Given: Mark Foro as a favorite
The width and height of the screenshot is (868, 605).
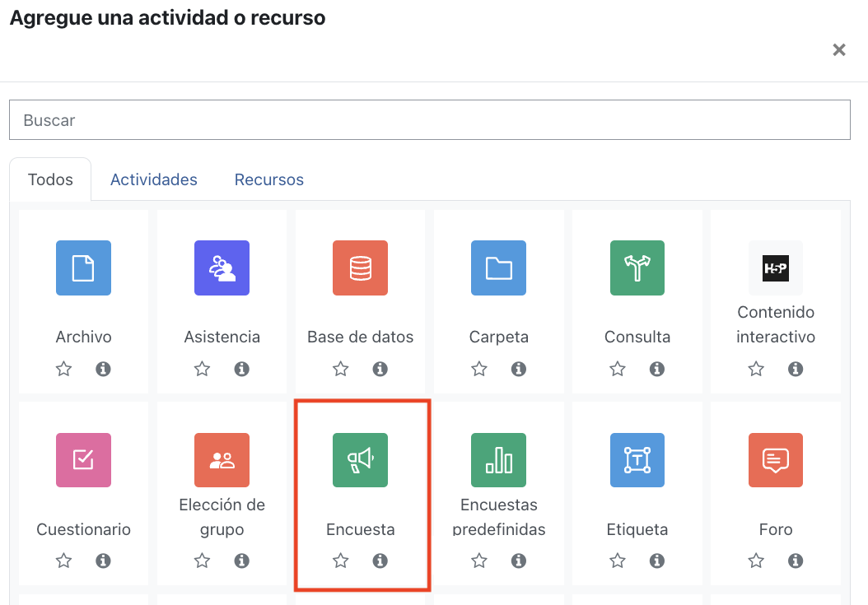Looking at the screenshot, I should 756,561.
